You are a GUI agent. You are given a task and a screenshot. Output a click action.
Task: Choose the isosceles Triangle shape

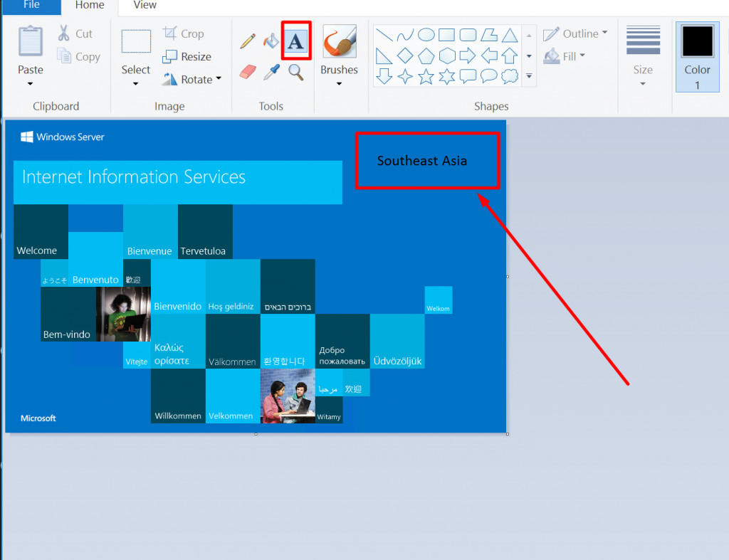[x=510, y=35]
